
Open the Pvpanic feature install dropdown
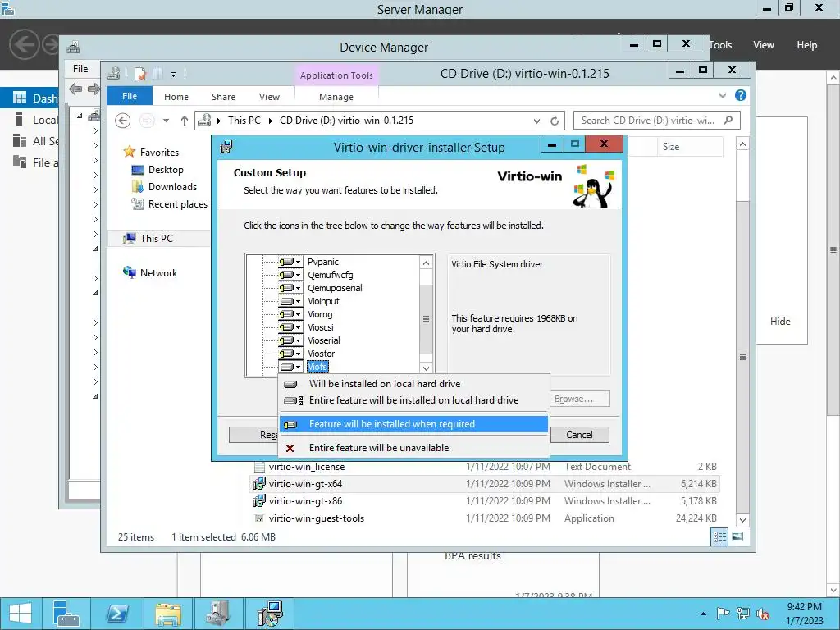point(290,262)
